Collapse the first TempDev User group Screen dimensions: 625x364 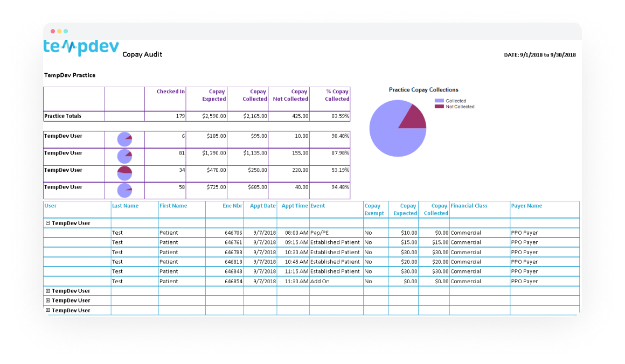tap(48, 222)
